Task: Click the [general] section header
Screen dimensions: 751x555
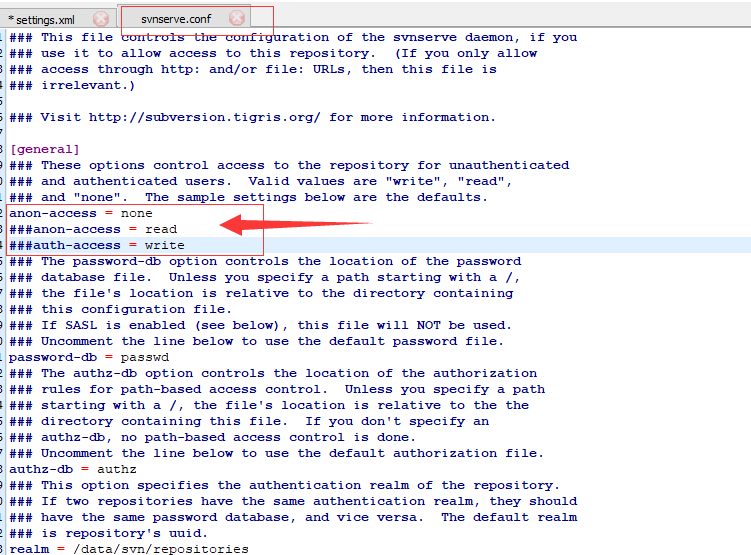Action: (45, 149)
